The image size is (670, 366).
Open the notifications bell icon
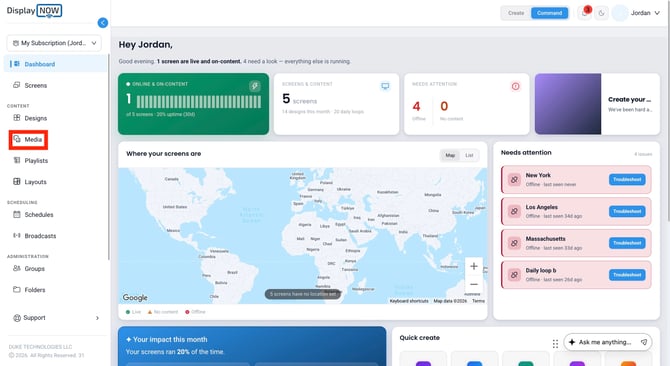pyautogui.click(x=585, y=13)
